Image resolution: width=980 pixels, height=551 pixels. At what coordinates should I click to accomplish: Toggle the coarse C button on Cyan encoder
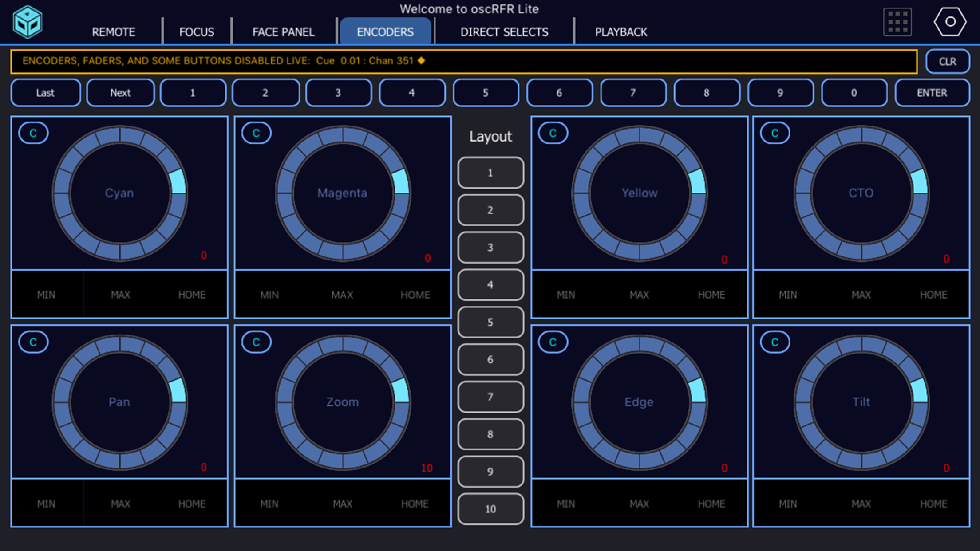click(33, 133)
